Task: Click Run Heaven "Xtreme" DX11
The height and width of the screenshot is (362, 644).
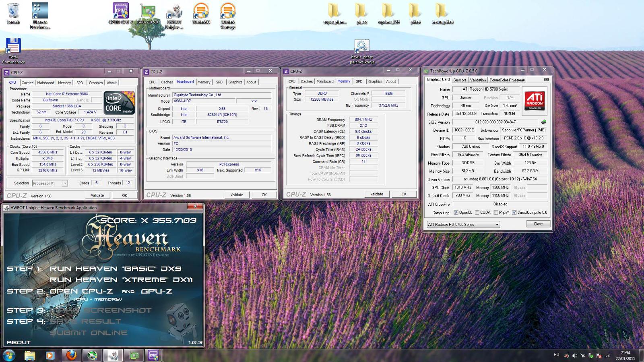Action: 121,279
